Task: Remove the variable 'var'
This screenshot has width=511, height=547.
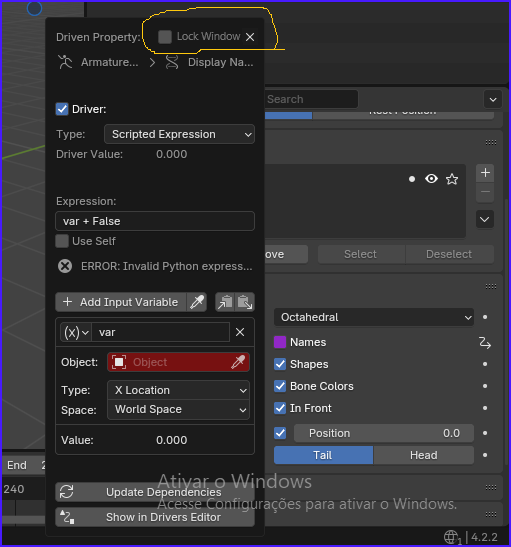Action: click(x=240, y=332)
